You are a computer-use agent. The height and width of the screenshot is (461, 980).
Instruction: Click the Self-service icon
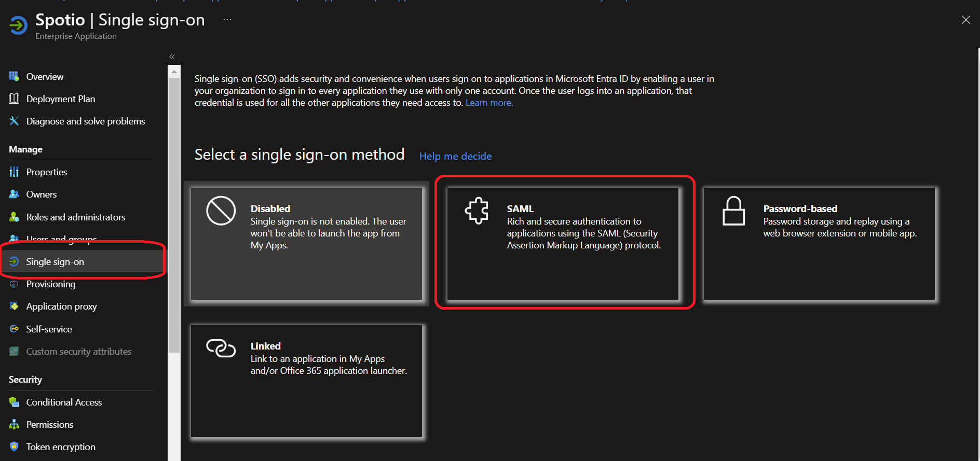point(14,329)
